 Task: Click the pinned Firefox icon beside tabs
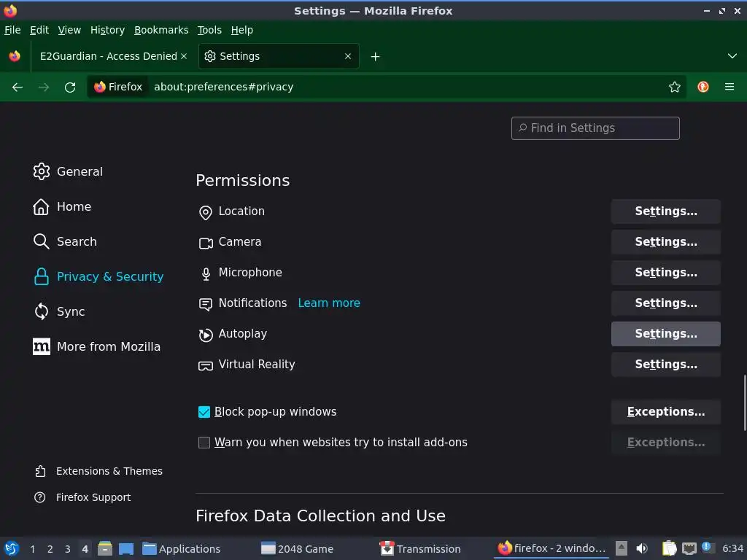[x=15, y=56]
